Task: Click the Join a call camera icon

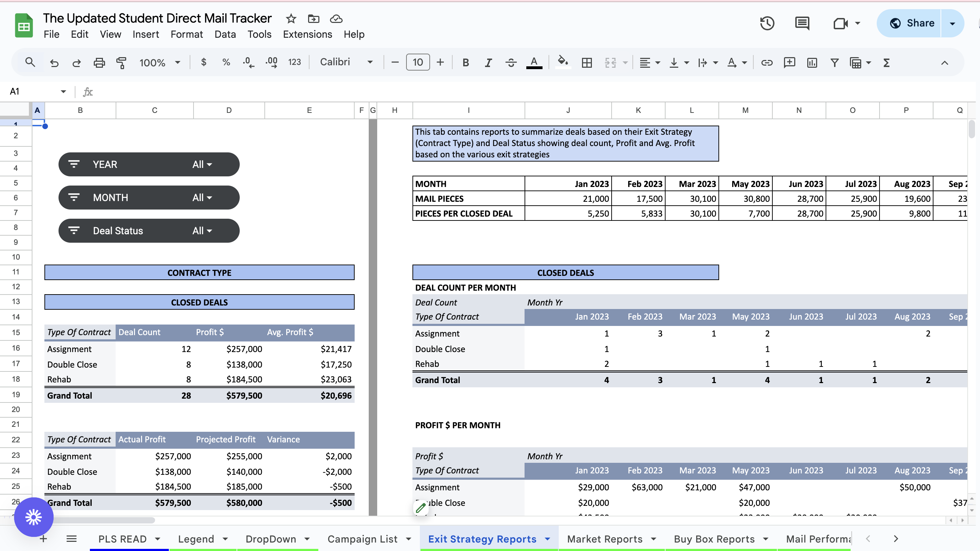Action: click(840, 23)
